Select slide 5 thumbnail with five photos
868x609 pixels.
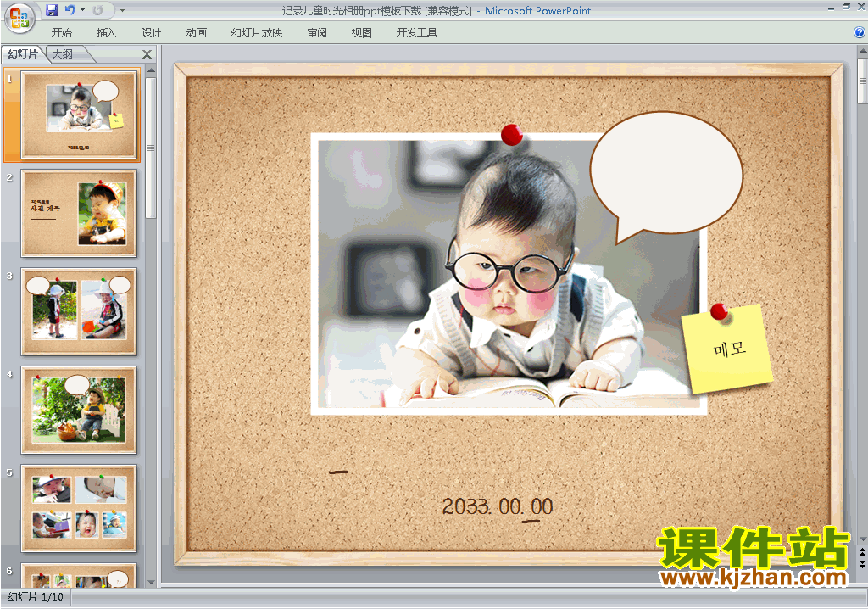pos(79,508)
